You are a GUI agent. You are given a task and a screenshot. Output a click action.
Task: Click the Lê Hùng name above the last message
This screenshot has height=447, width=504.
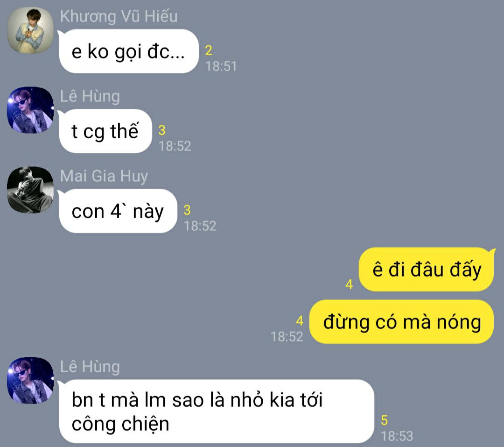click(x=90, y=367)
